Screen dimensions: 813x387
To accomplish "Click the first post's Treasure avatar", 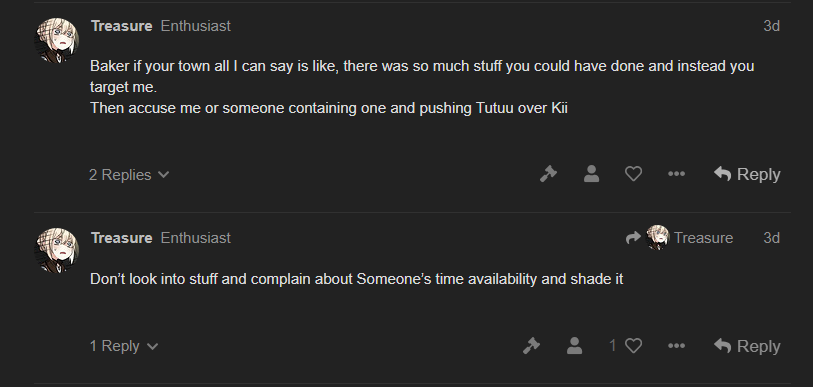I will pyautogui.click(x=57, y=40).
